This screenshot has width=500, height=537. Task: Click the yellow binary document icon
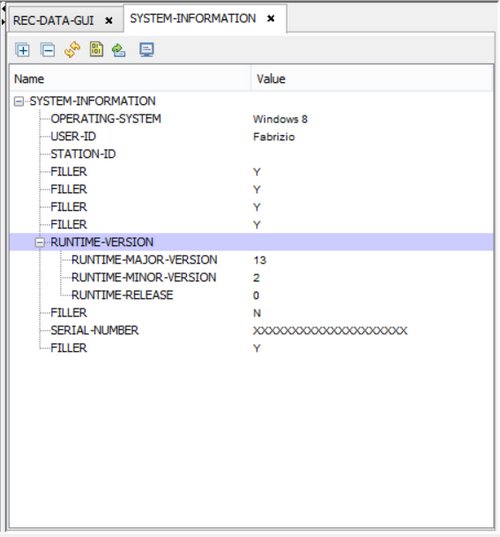[97, 49]
